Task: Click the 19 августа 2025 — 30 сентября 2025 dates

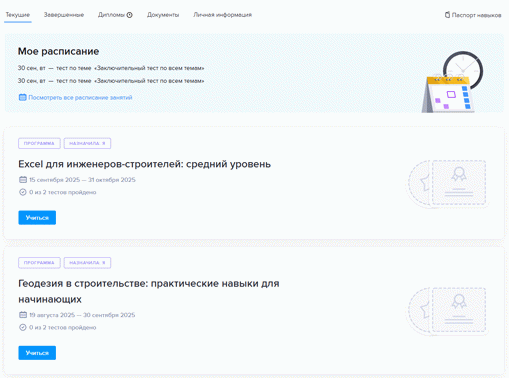Action: click(x=82, y=315)
